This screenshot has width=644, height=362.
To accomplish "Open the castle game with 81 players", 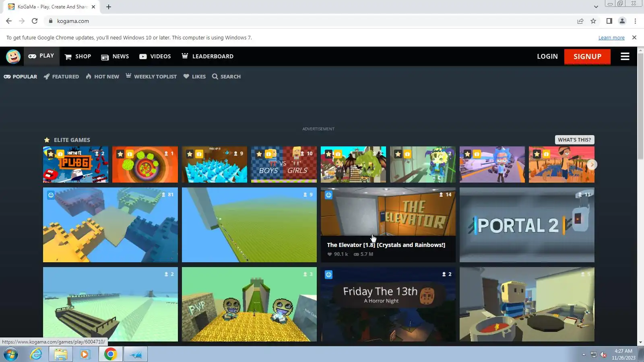I will point(110,225).
